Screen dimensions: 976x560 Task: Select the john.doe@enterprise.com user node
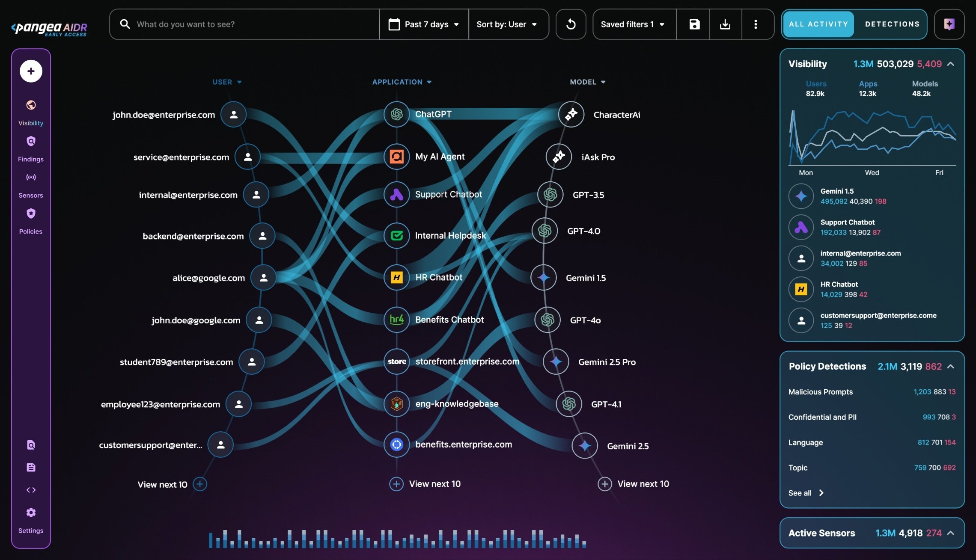(x=233, y=114)
